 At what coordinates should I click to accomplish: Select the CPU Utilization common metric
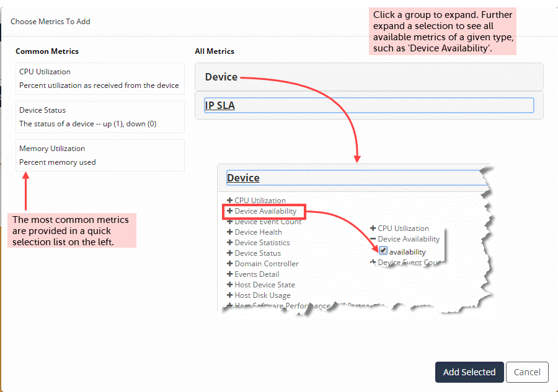coord(100,79)
